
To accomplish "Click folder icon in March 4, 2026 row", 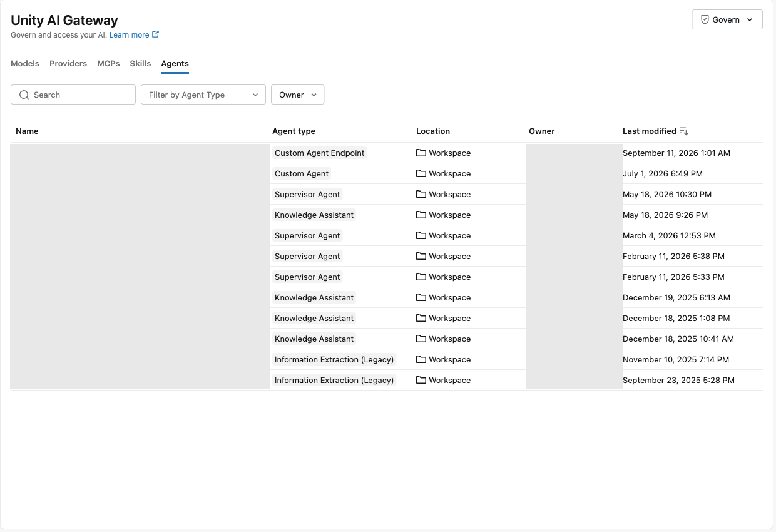I will click(x=421, y=235).
